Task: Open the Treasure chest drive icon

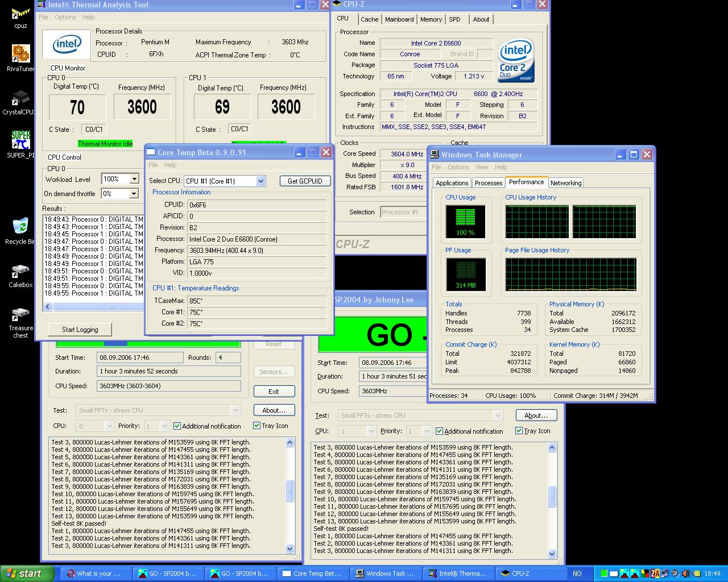Action: [20, 322]
